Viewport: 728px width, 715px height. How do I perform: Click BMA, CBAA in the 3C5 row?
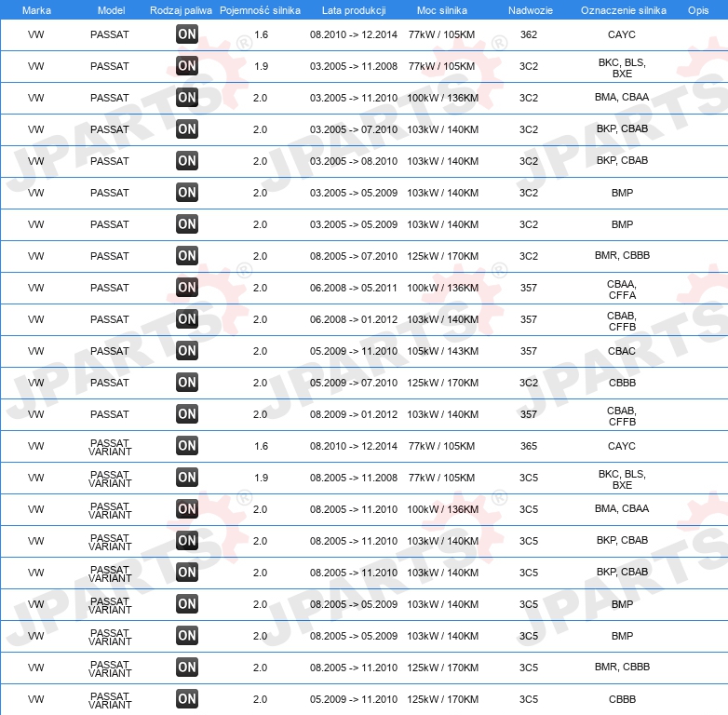tap(622, 508)
